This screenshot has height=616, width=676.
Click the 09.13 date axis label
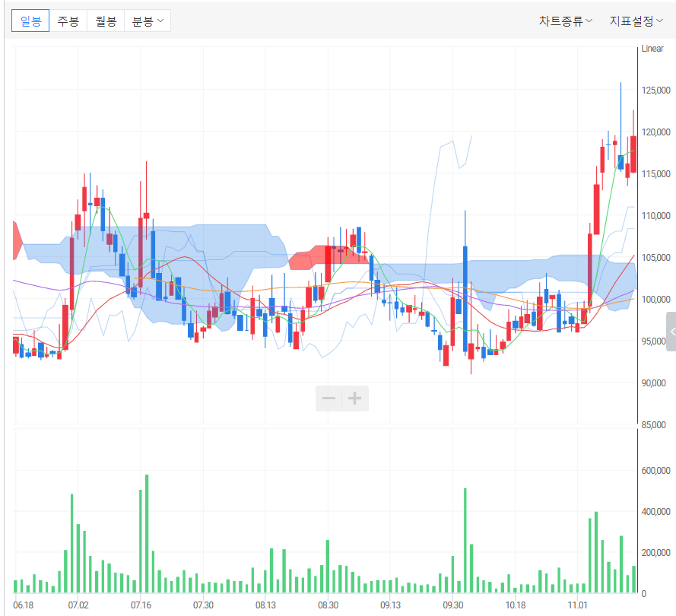click(x=390, y=605)
